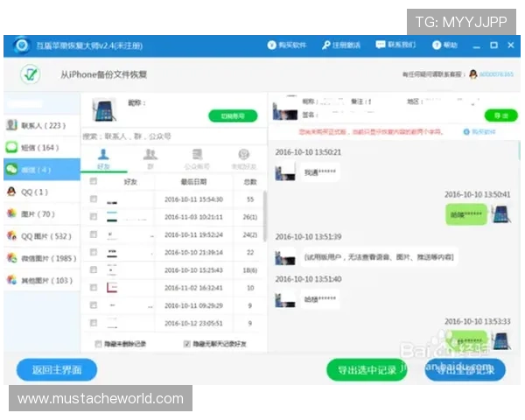
Task: Check the row dated 2016-10-11 09:29:29
Action: pos(94,305)
